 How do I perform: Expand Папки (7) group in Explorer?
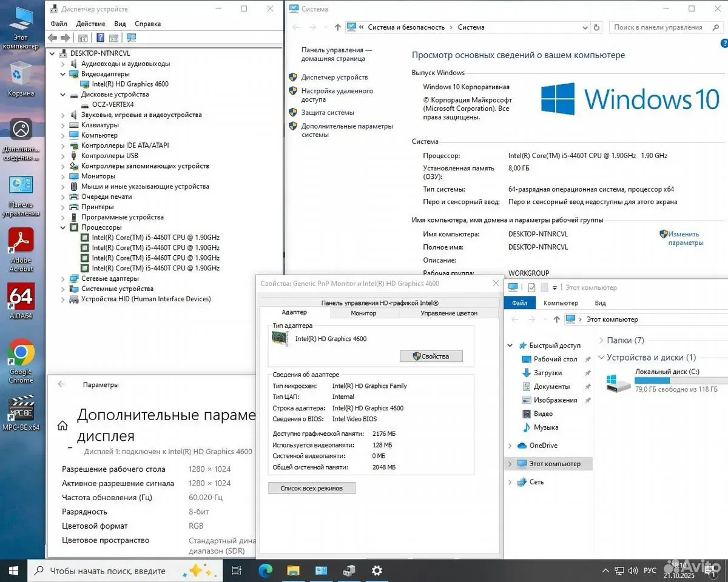(601, 341)
